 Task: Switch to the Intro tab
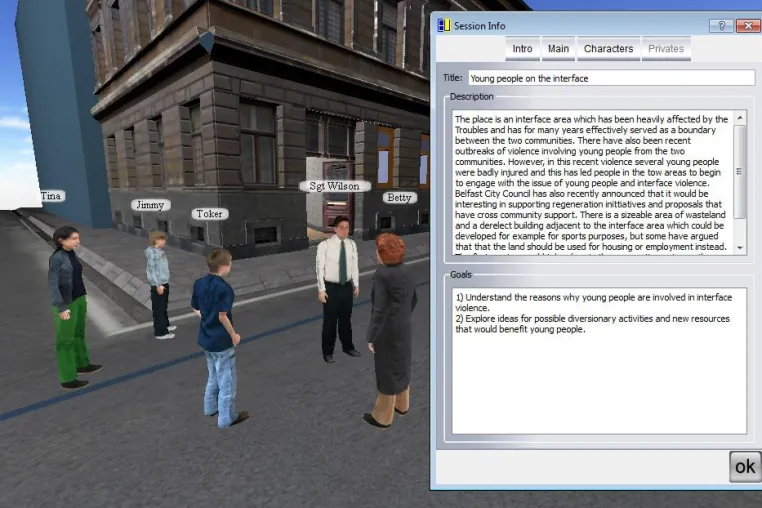pos(522,49)
